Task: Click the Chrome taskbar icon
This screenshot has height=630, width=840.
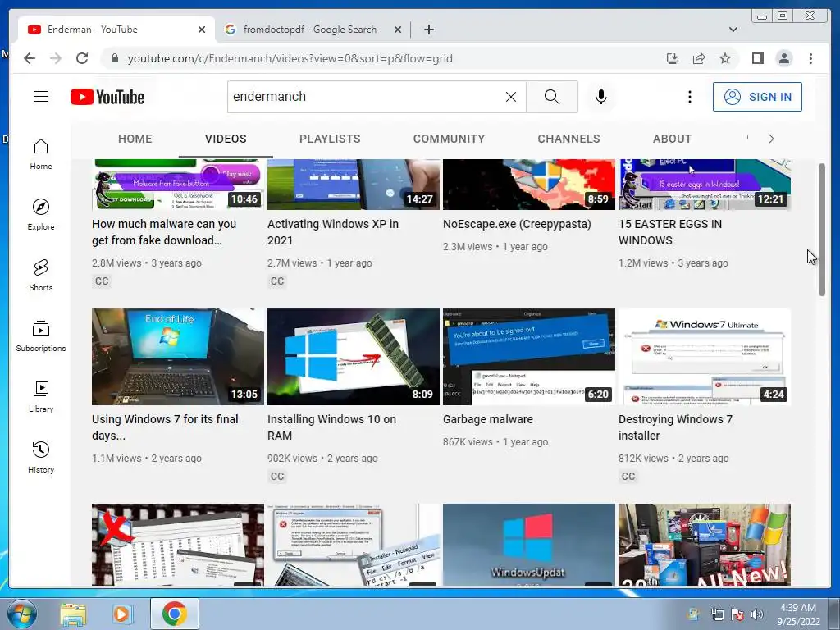Action: click(174, 614)
